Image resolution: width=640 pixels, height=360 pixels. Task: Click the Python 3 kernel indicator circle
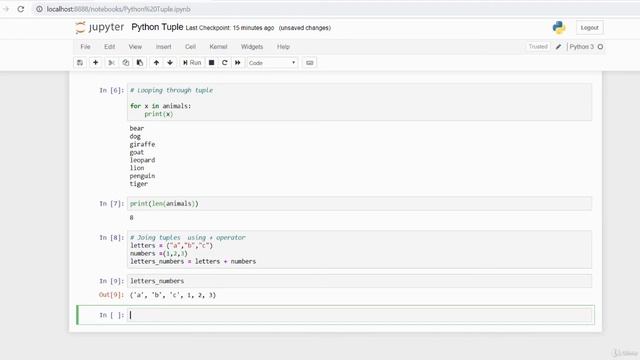[600, 47]
